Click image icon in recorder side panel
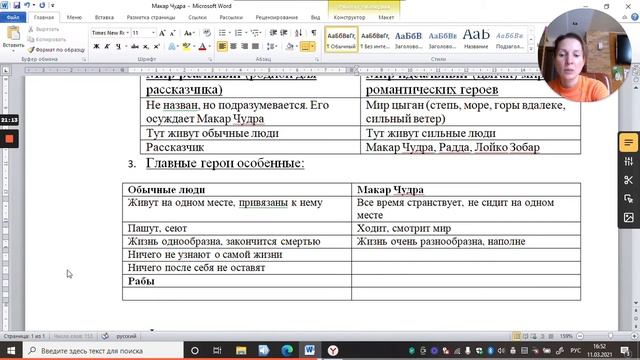Image resolution: width=640 pixels, height=360 pixels. click(629, 218)
